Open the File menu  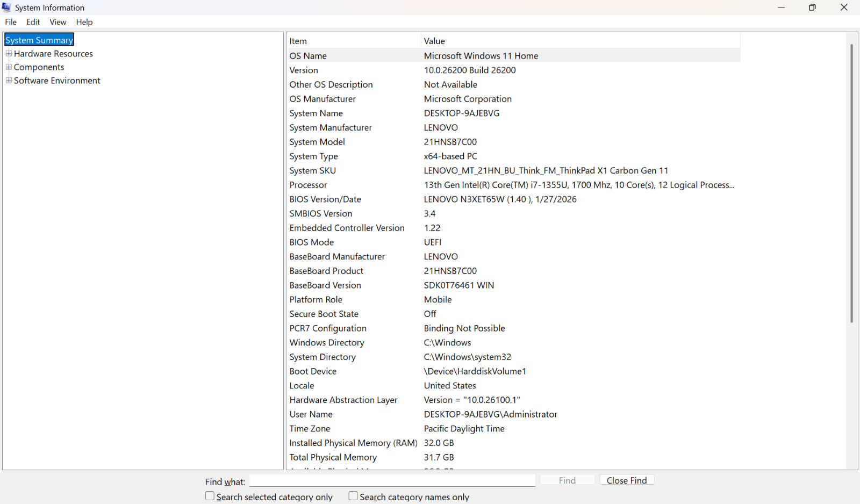pos(11,22)
